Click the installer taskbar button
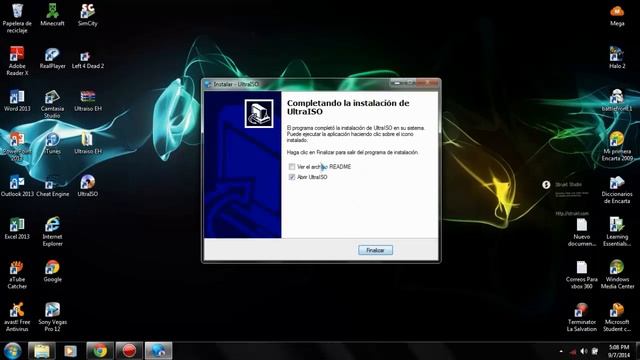 click(158, 351)
